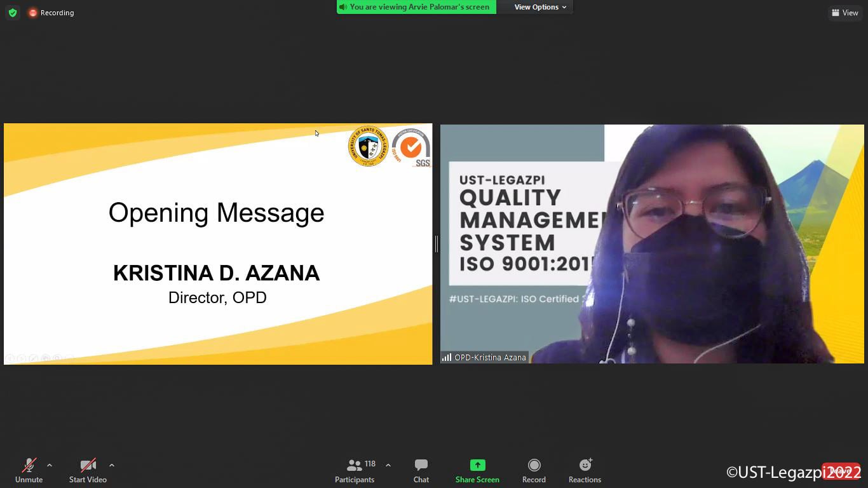Viewport: 868px width, 488px height.
Task: Open the caret menu next to Participants
Action: 388,465
